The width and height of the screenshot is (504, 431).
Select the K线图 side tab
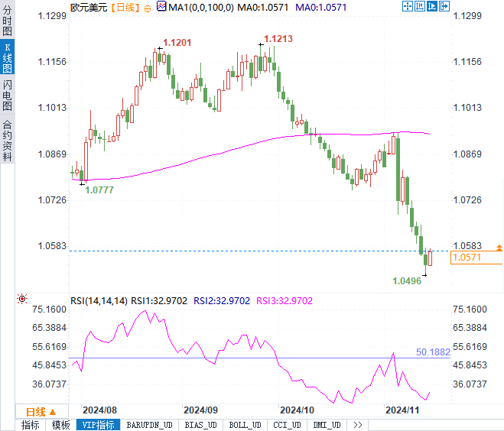click(7, 57)
